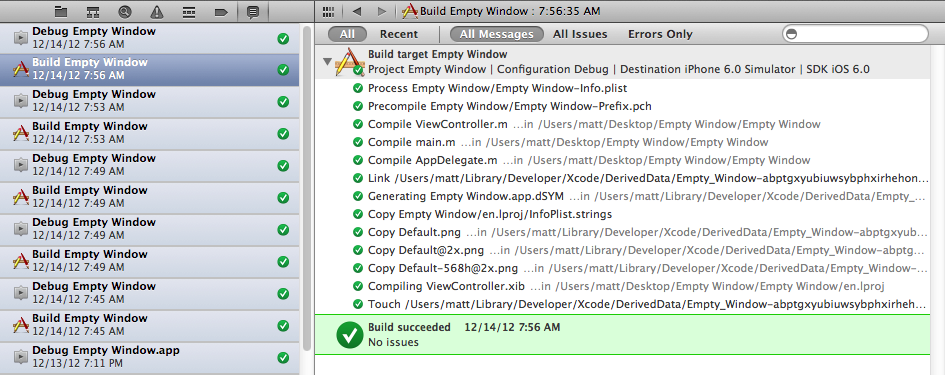Select the All logs filter
This screenshot has width=945, height=375.
347,34
